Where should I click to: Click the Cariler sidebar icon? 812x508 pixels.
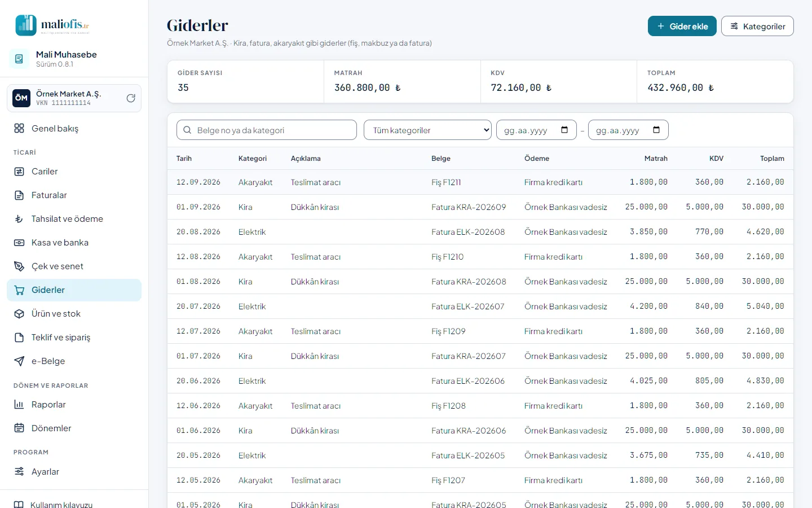pyautogui.click(x=19, y=172)
